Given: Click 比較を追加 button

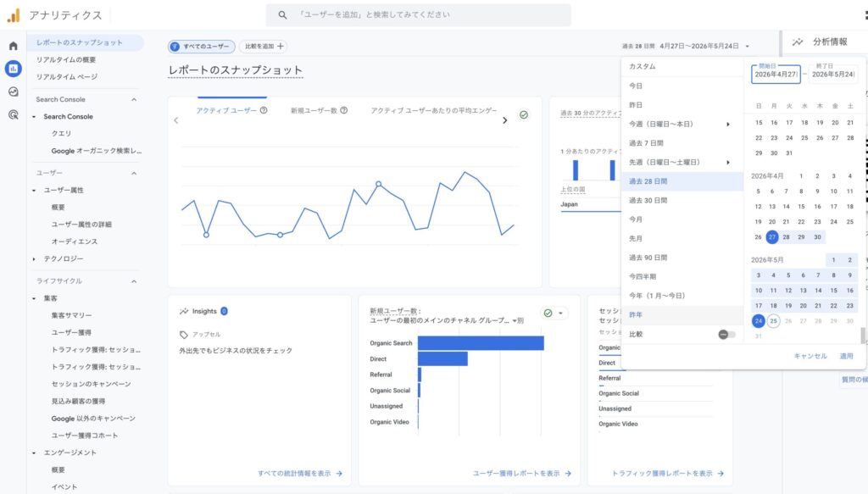Looking at the screenshot, I should pos(264,47).
